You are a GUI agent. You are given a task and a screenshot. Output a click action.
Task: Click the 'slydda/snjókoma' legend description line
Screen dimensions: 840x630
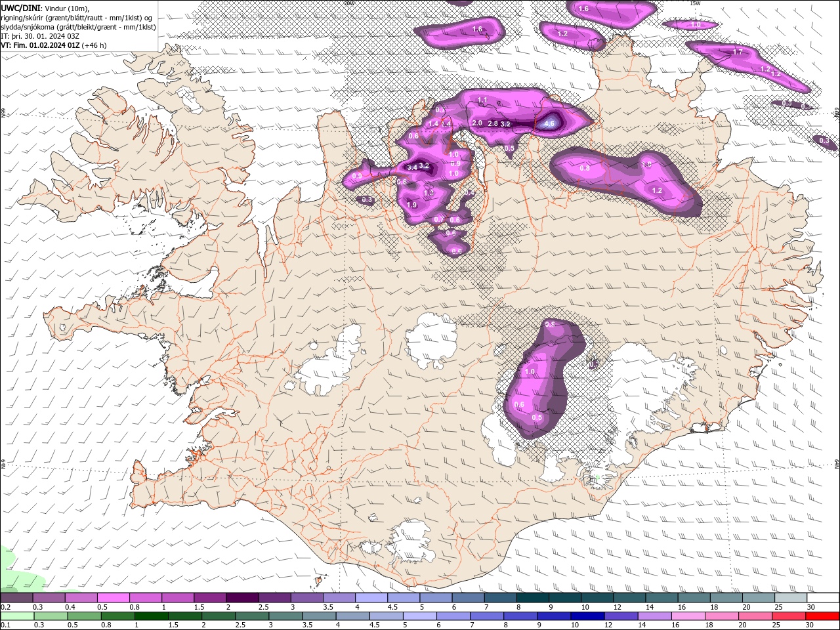click(79, 27)
